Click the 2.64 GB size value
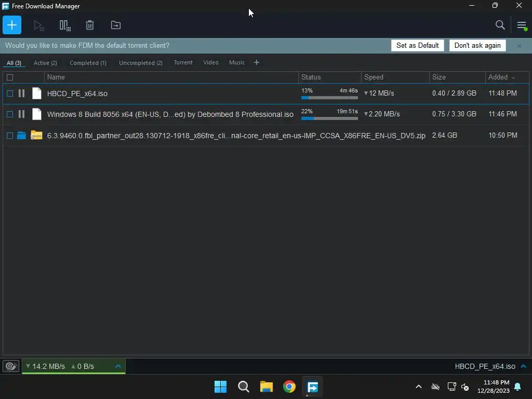The image size is (532, 399). 445,136
